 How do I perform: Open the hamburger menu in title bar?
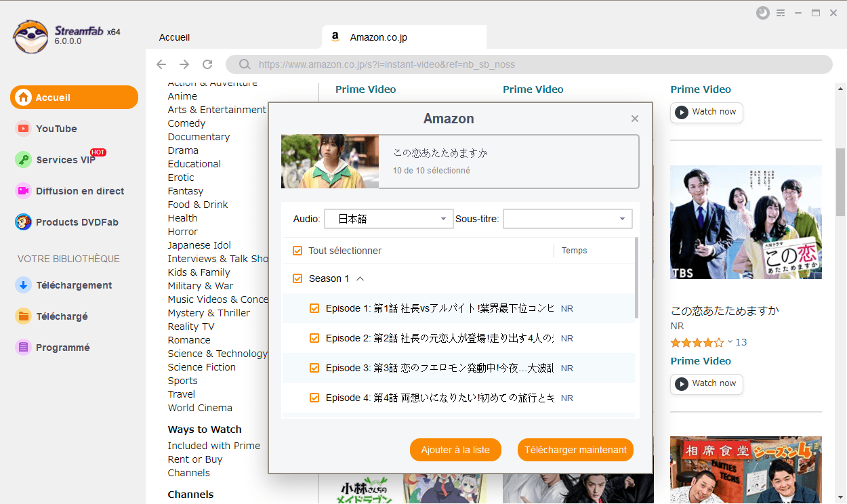point(781,13)
